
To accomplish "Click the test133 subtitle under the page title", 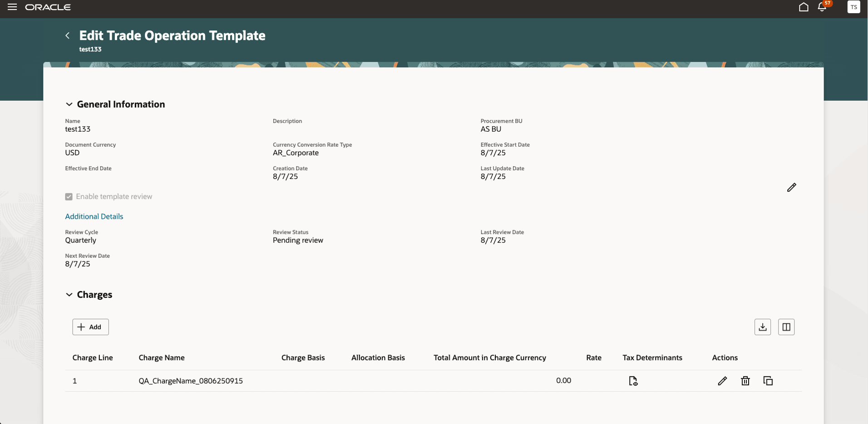I will tap(90, 49).
